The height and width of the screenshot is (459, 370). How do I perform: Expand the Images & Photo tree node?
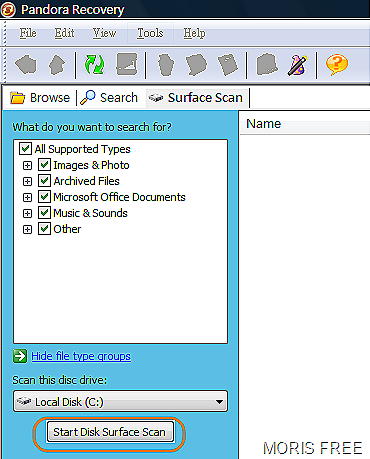[x=27, y=165]
